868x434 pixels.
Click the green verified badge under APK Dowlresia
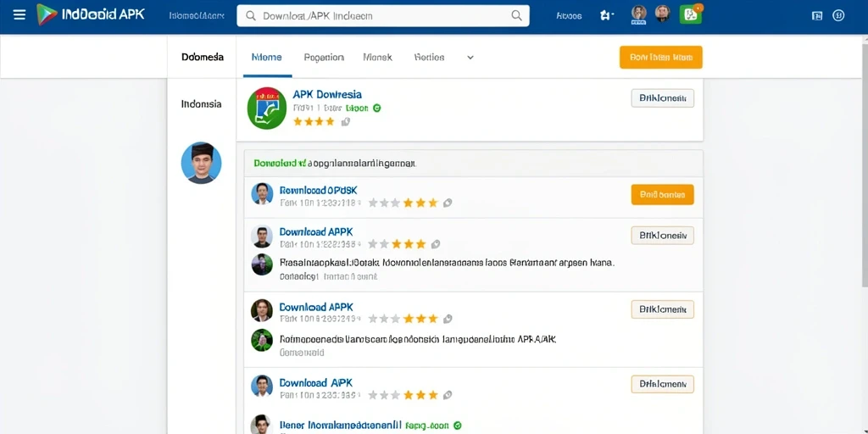point(377,108)
